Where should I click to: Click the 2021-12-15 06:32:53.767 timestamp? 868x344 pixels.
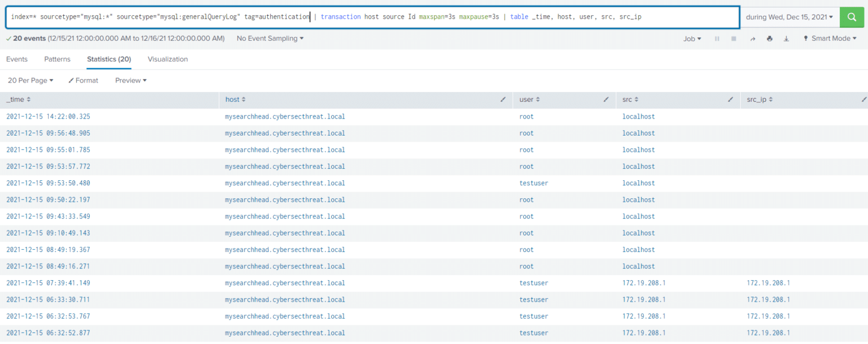click(48, 316)
